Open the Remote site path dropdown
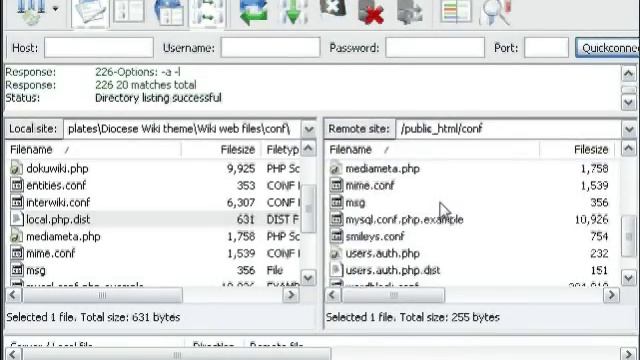This screenshot has width=640, height=360. point(629,129)
